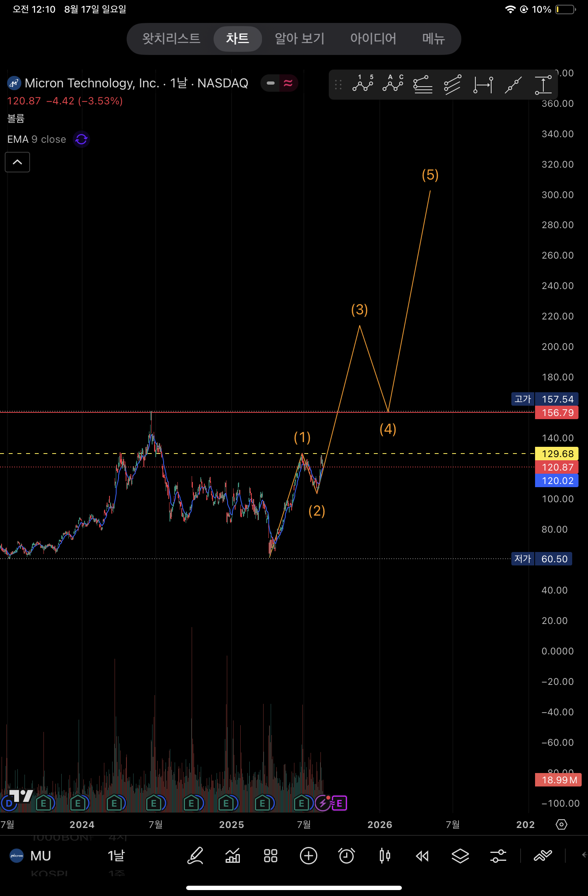588x896 pixels.
Task: Tap the 300.00 price scale label
Action: coord(558,195)
